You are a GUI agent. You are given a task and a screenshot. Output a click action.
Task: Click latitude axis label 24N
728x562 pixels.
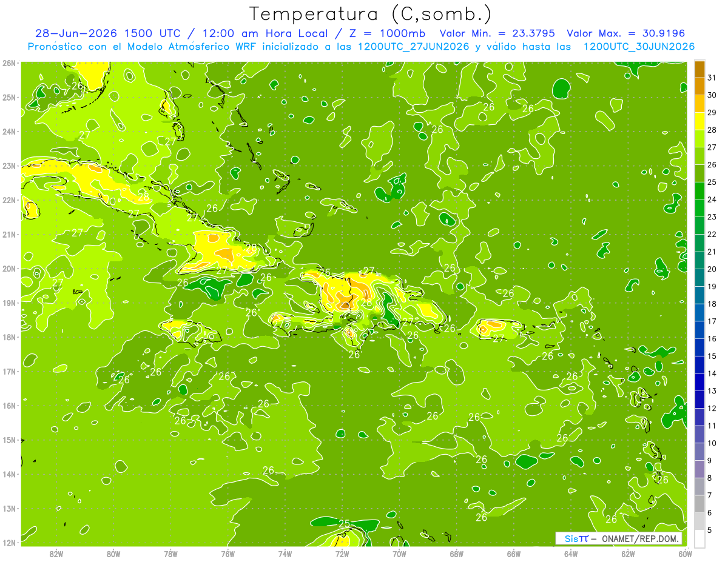[9, 132]
